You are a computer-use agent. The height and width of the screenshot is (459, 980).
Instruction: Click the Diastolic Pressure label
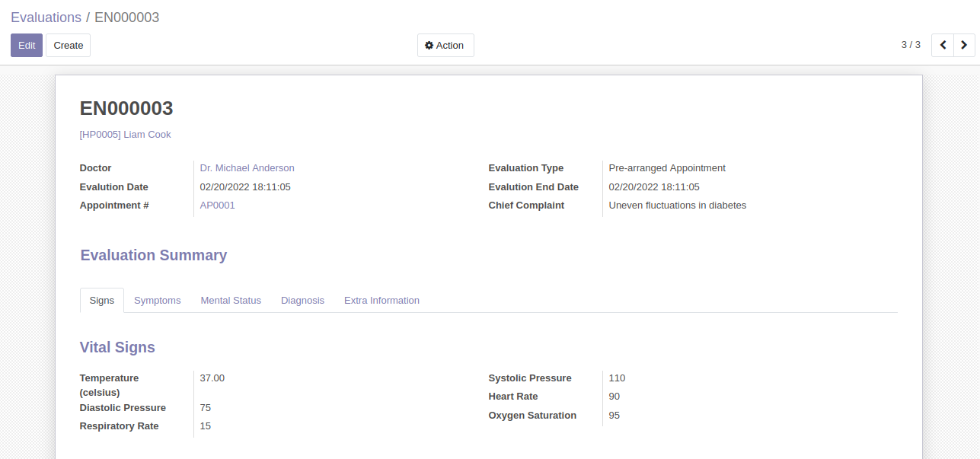tap(123, 408)
